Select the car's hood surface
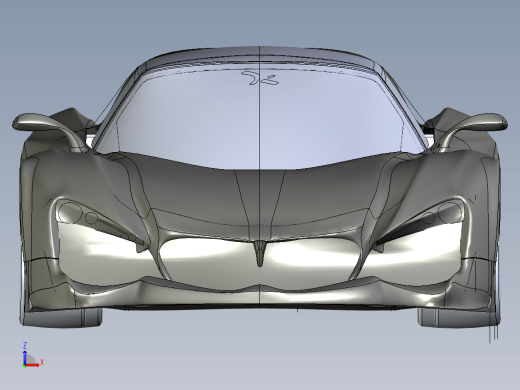The image size is (520, 390). (x=260, y=197)
